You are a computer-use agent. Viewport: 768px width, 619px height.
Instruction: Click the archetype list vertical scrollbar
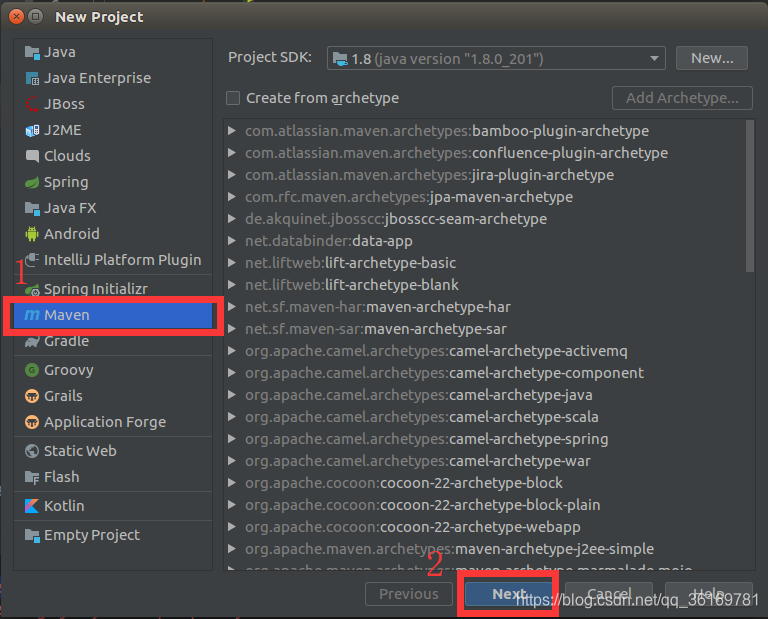tap(750, 196)
